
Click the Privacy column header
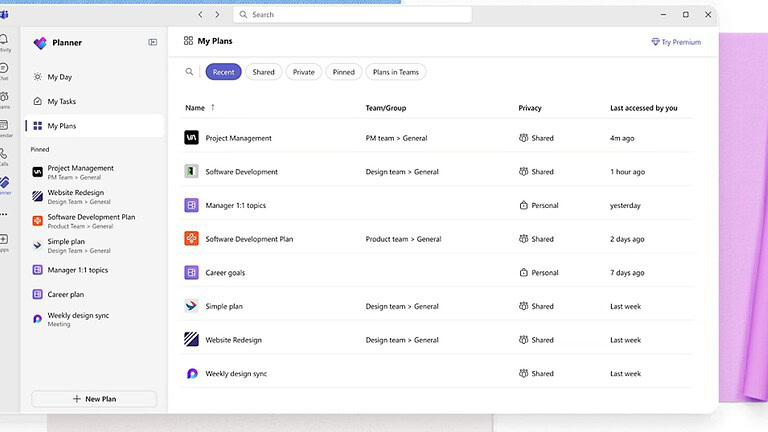530,108
